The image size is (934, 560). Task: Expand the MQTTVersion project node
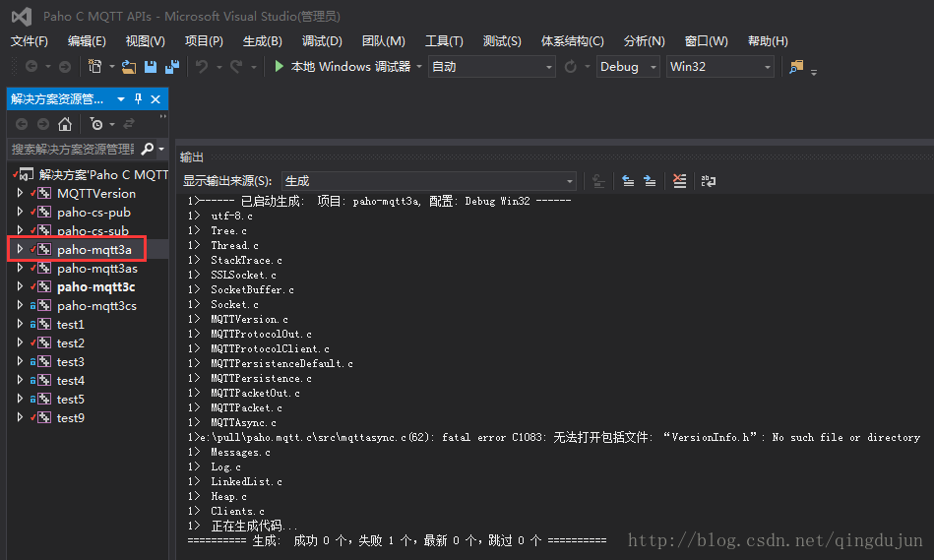coord(20,193)
